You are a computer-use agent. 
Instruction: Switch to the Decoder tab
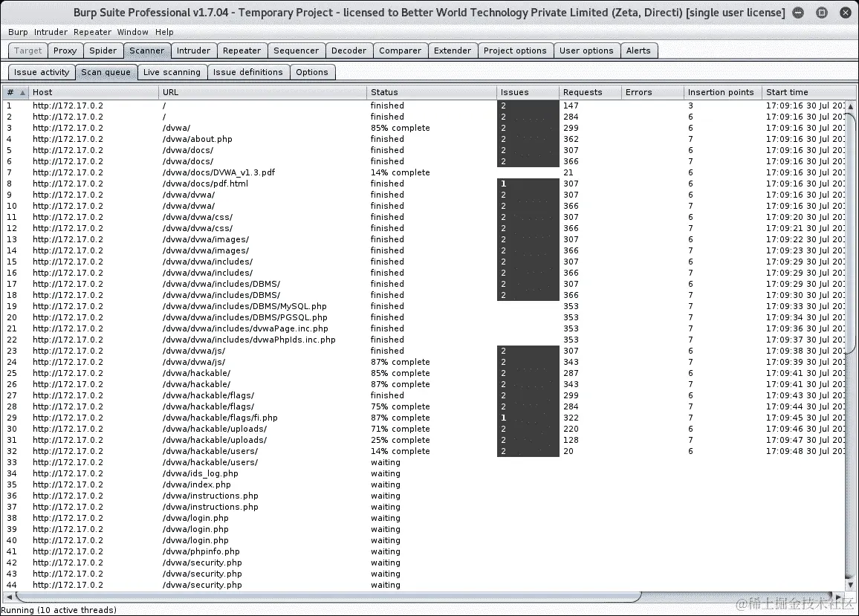click(349, 51)
